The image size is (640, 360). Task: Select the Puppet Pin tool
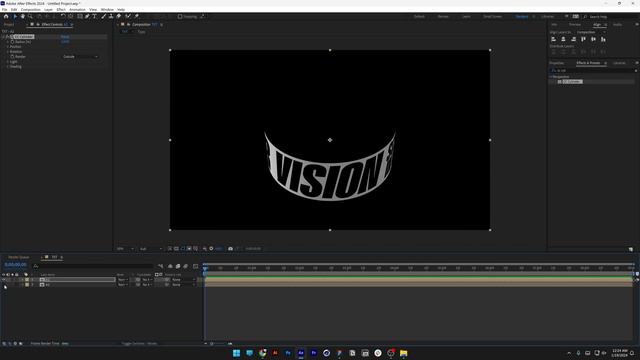click(136, 16)
